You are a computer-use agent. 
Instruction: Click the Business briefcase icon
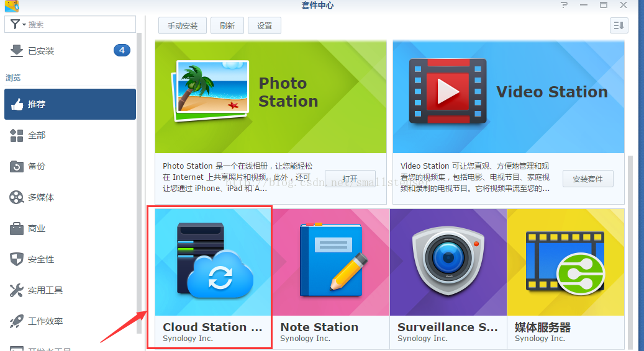click(16, 228)
